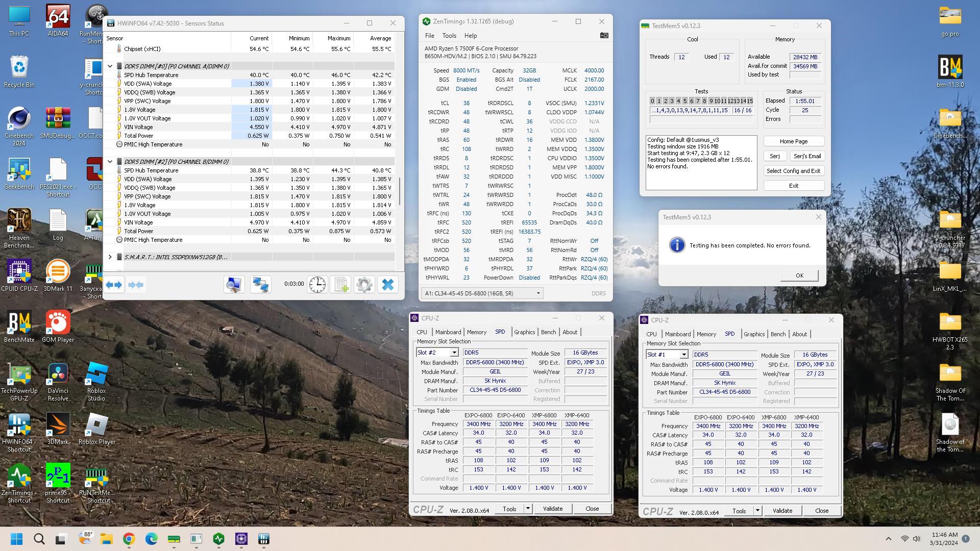Click Exit button in TestMem5

794,186
